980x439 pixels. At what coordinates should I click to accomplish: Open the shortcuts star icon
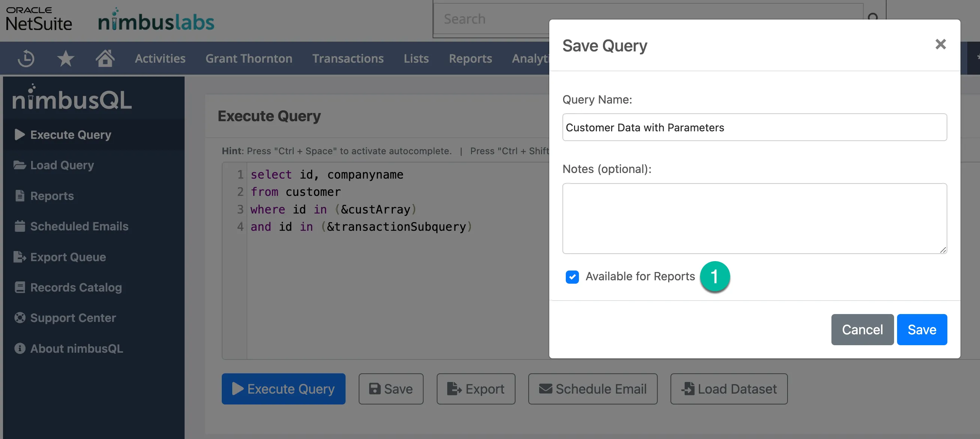click(66, 58)
